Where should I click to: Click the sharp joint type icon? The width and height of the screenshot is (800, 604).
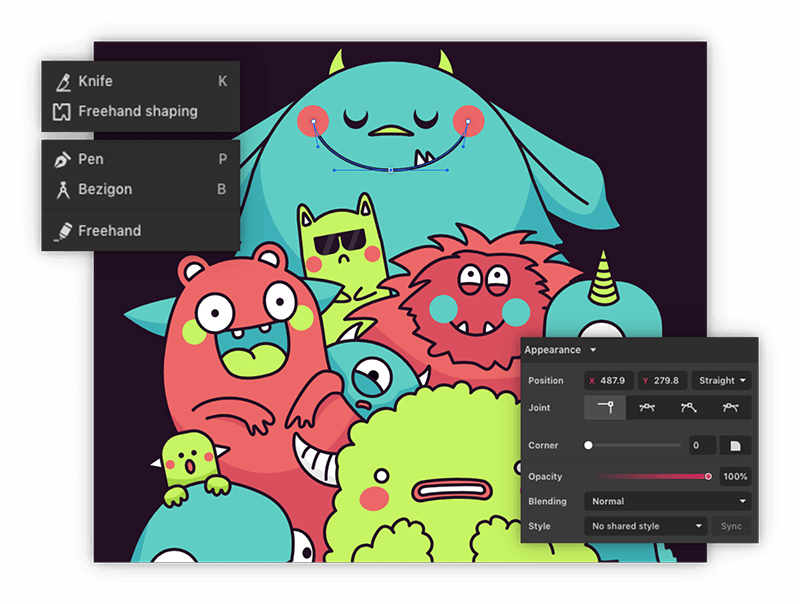(x=605, y=407)
